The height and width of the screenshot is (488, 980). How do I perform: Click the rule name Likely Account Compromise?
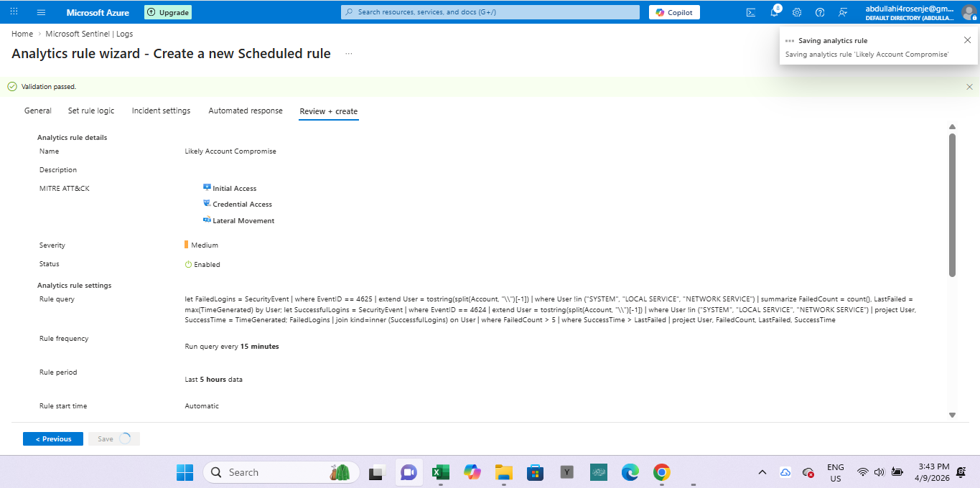click(230, 151)
